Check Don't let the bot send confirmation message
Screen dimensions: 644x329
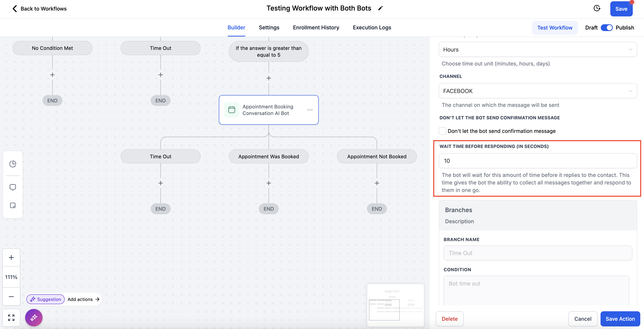point(442,131)
